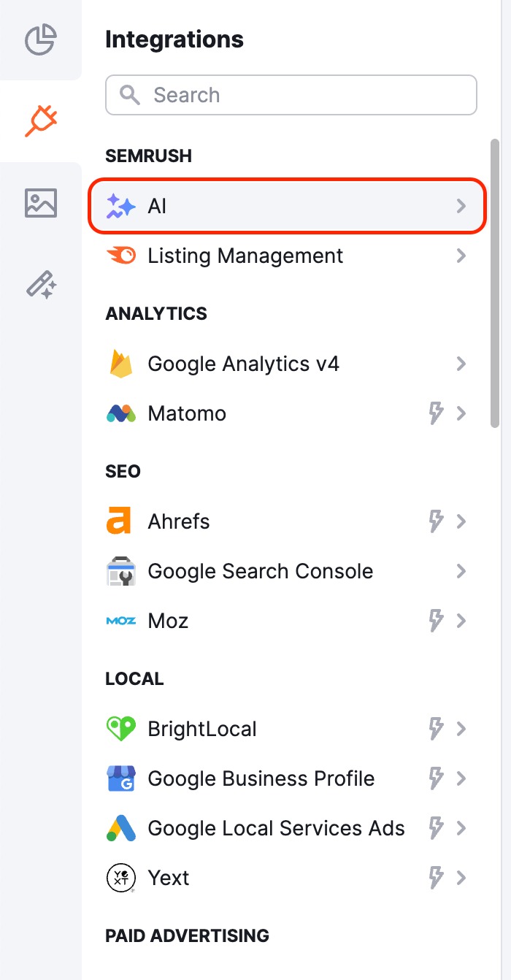Open the Google Local Services Ads integration

coord(276,828)
